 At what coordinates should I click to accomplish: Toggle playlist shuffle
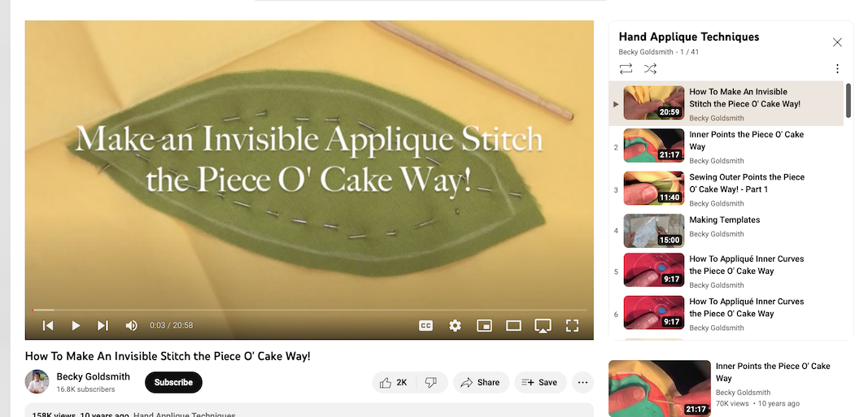(650, 68)
